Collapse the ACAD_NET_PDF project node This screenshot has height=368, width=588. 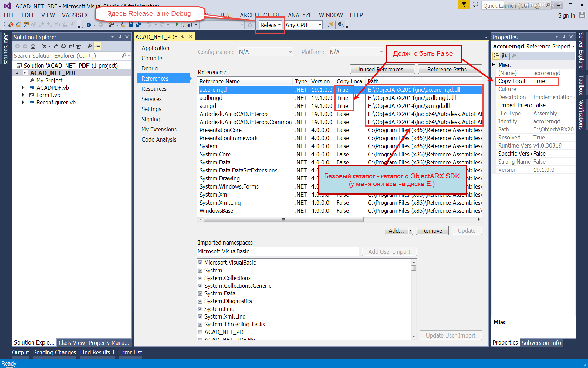pyautogui.click(x=17, y=73)
